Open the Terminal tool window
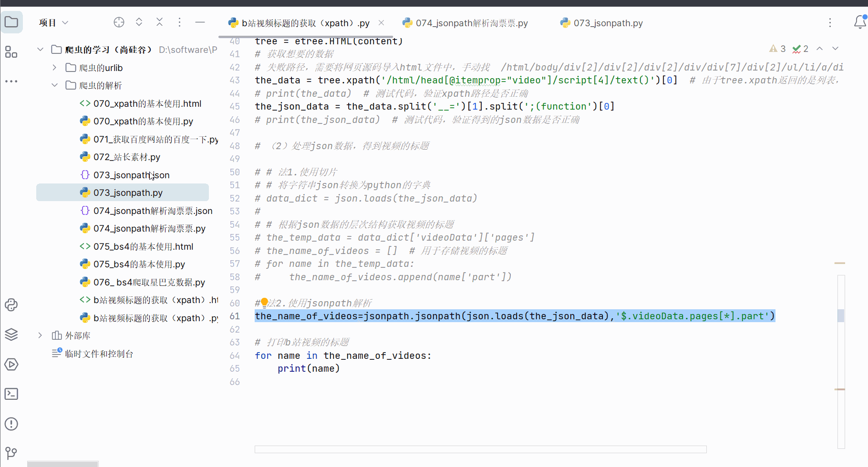The width and height of the screenshot is (868, 467). click(11, 394)
